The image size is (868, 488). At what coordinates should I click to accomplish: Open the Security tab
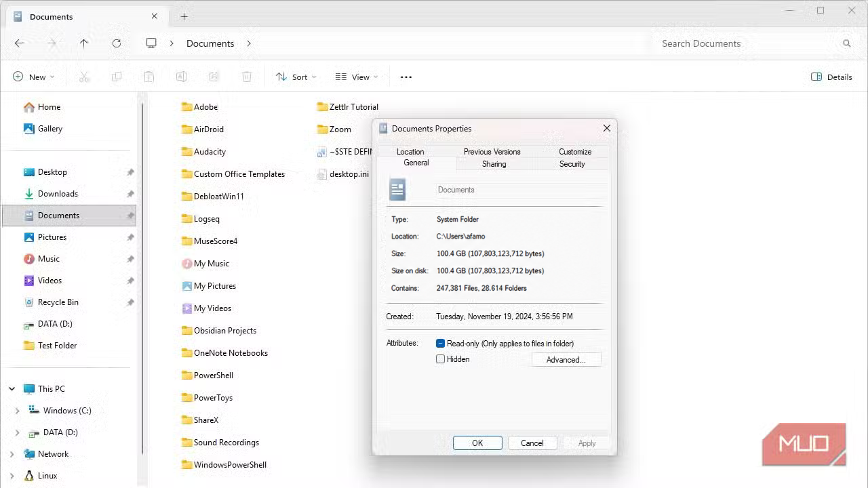(572, 164)
